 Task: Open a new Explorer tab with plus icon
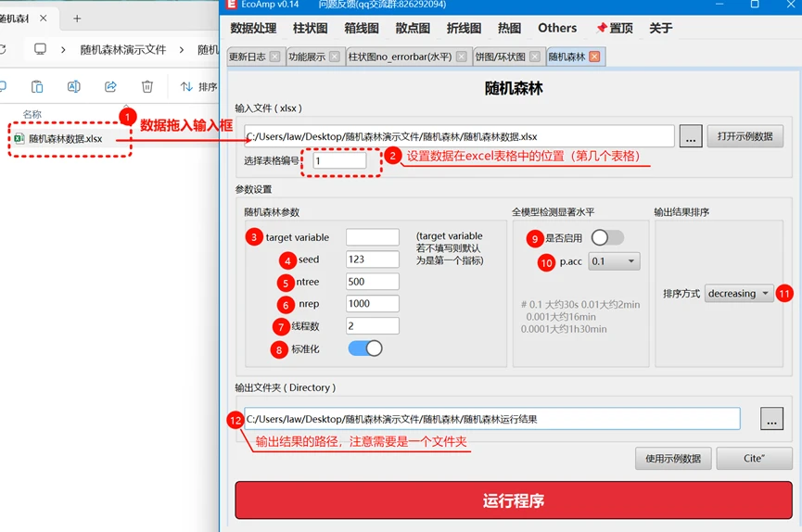pos(77,19)
